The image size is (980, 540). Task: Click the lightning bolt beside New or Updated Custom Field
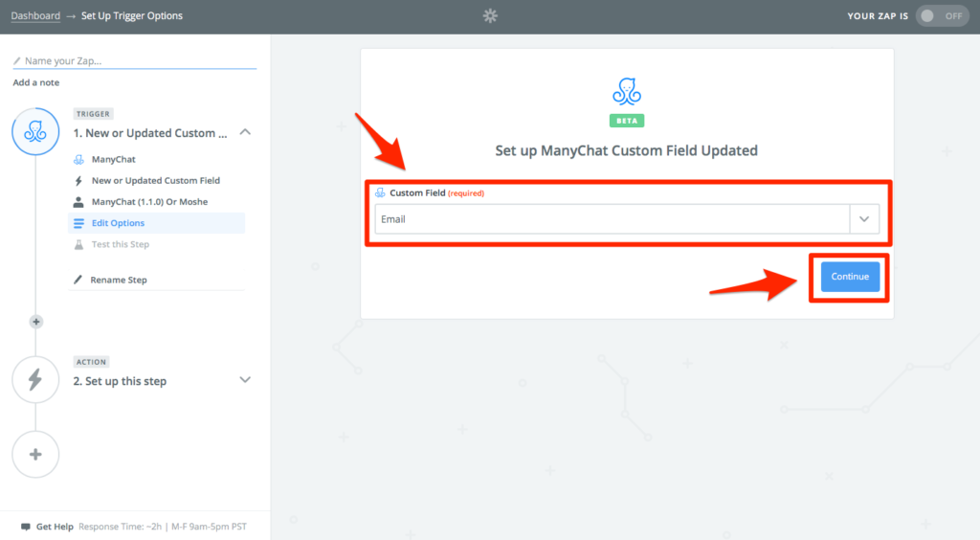point(78,181)
